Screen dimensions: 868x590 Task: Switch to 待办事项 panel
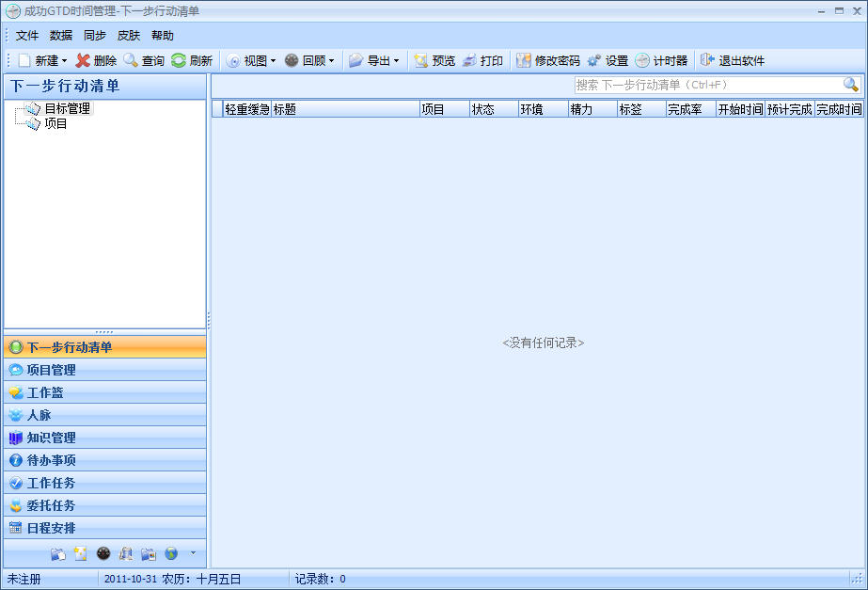tap(105, 460)
